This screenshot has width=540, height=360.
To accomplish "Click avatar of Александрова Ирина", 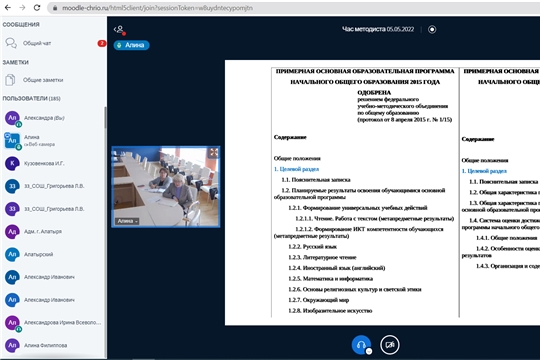I will click(x=12, y=323).
